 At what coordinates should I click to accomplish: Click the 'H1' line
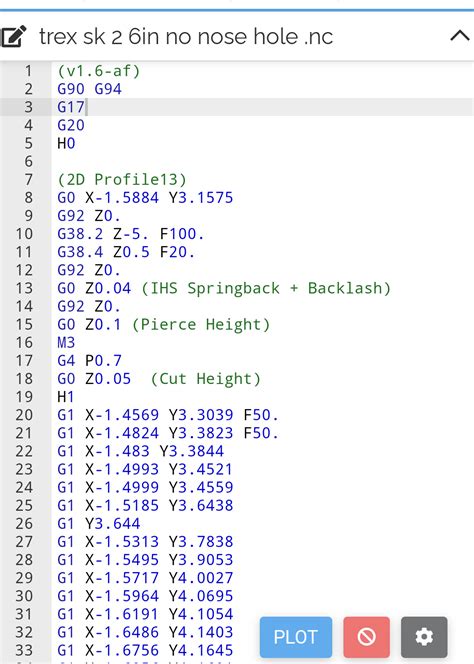[x=66, y=397]
